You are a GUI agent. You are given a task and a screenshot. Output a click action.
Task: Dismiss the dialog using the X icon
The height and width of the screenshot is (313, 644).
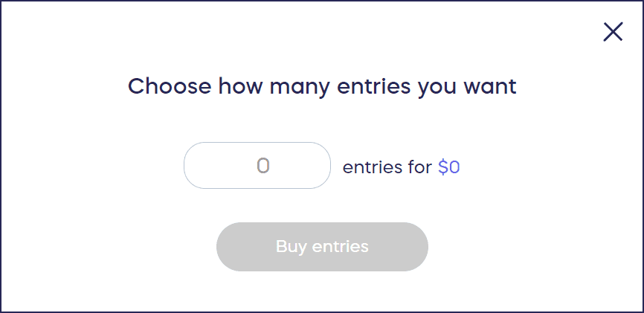[x=613, y=31]
